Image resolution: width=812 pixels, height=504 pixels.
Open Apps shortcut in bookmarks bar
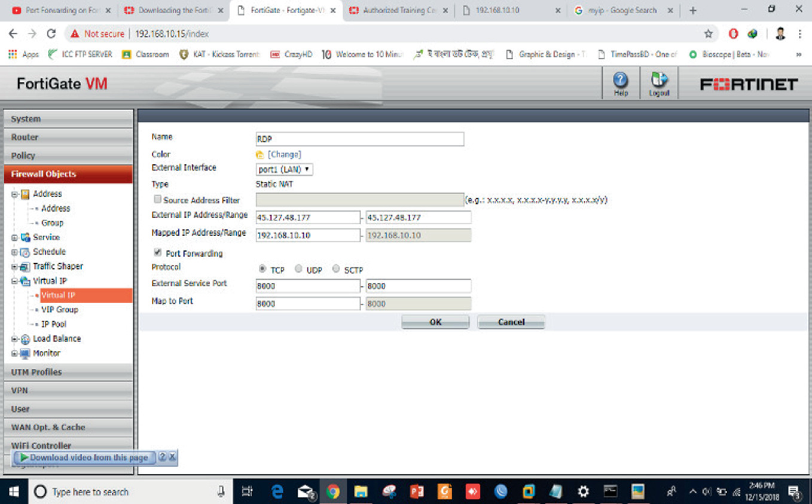click(24, 54)
